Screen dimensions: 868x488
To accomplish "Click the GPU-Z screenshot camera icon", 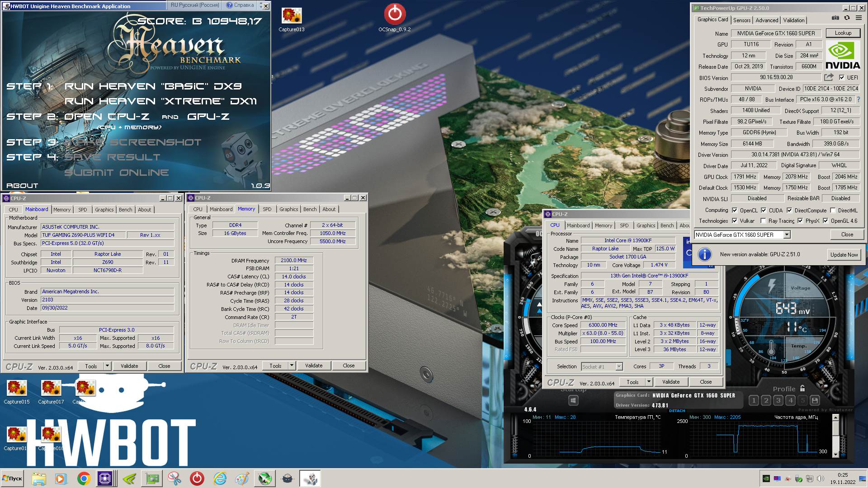I will coord(835,18).
